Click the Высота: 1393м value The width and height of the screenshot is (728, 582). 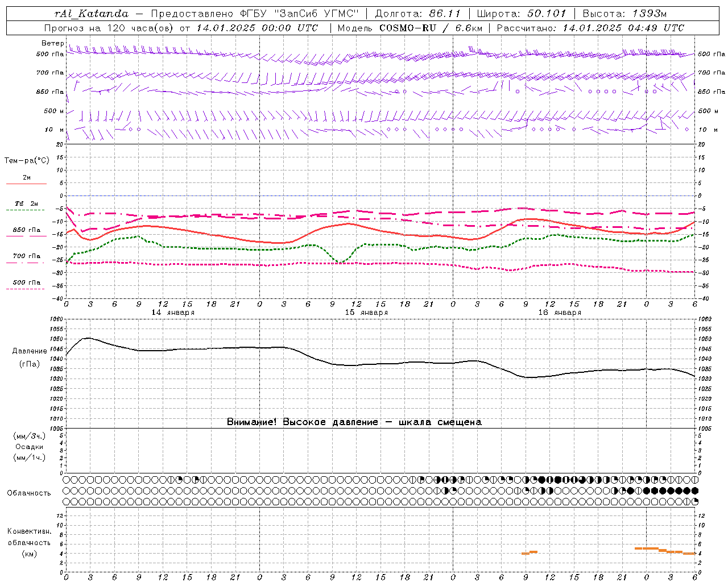point(624,14)
